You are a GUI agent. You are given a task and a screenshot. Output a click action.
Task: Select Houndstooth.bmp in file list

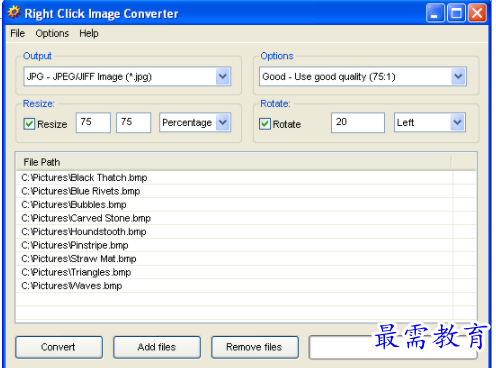point(235,232)
